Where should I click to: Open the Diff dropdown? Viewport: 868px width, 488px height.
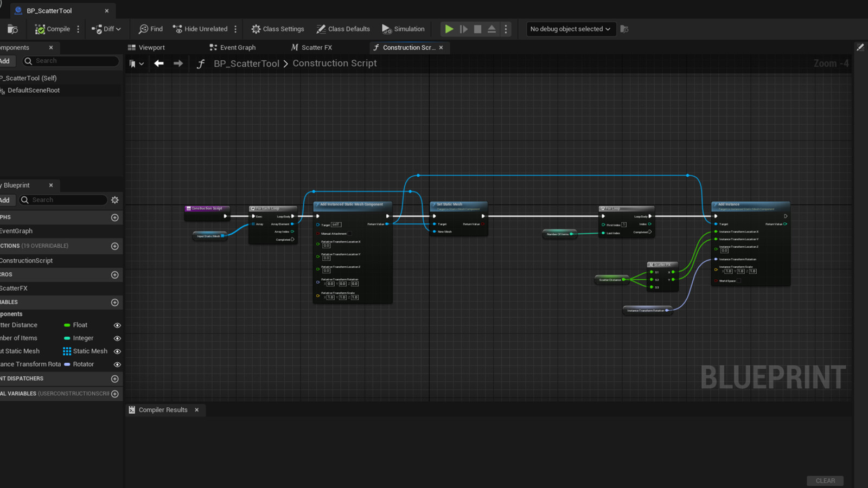(106, 29)
